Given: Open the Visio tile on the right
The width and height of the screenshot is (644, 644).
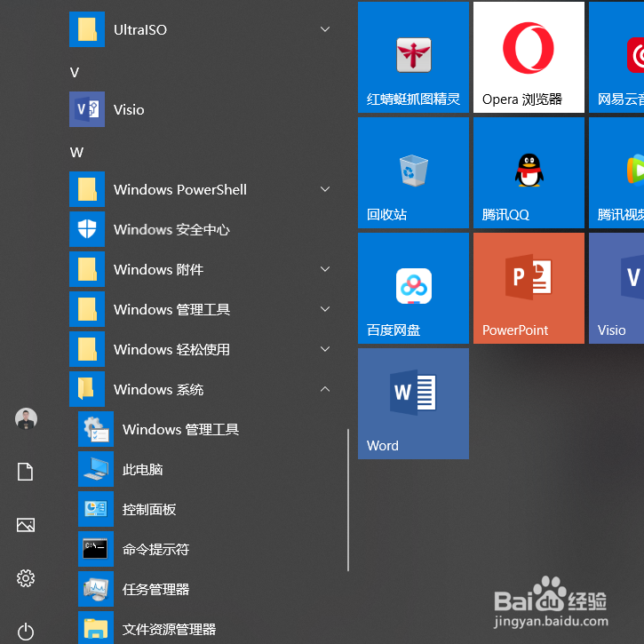Looking at the screenshot, I should (x=616, y=288).
